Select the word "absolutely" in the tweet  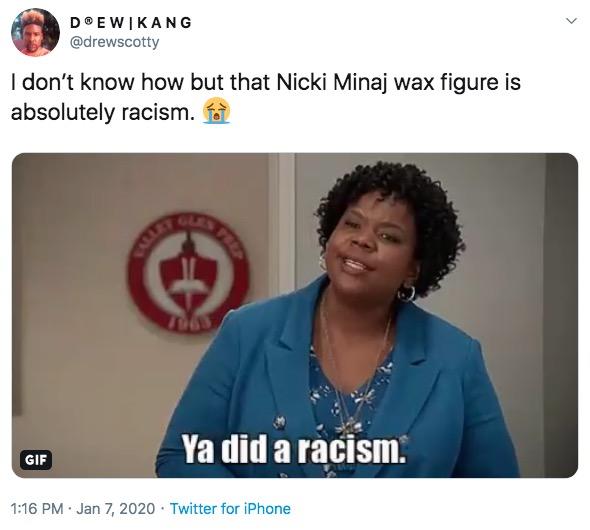click(x=62, y=112)
